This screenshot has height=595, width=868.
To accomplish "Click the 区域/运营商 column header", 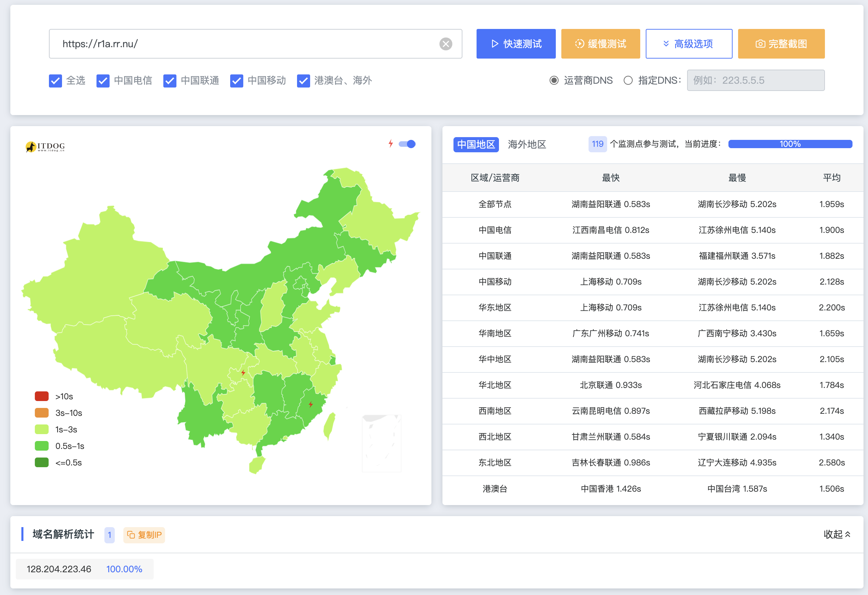I will (495, 178).
